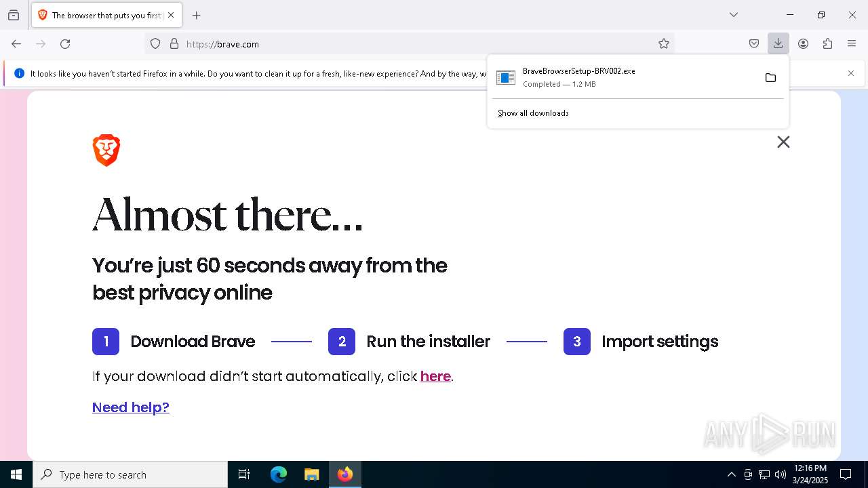
Task: Dismiss the Firefox refresh notification bar
Action: pos(851,73)
